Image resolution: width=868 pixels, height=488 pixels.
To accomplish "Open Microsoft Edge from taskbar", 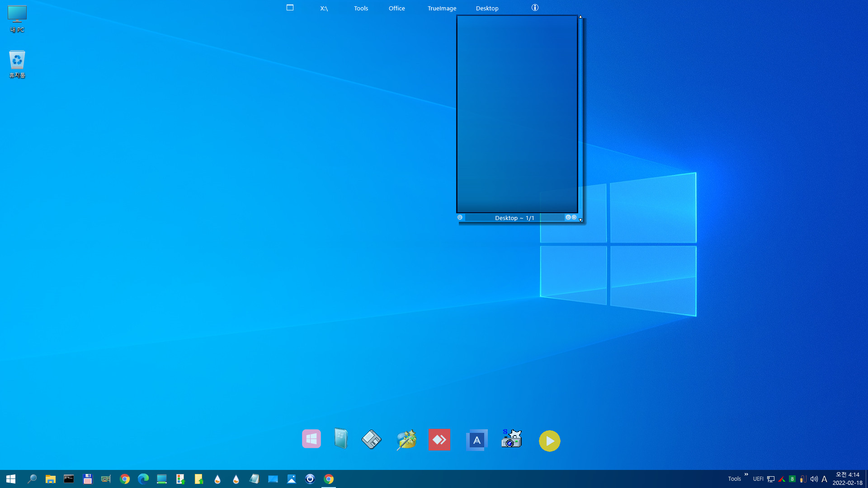I will pyautogui.click(x=143, y=479).
